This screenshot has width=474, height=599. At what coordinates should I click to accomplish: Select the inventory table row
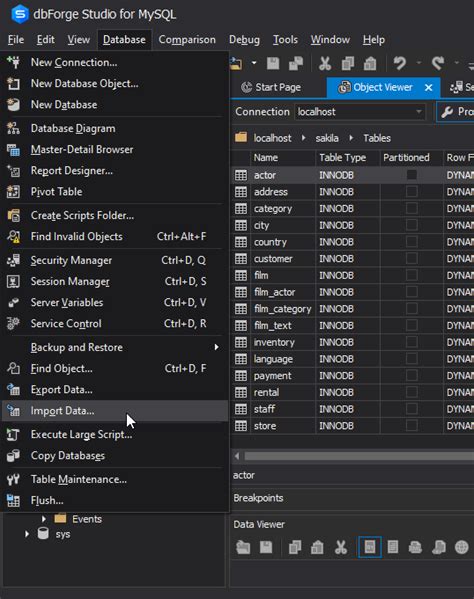[x=353, y=342]
